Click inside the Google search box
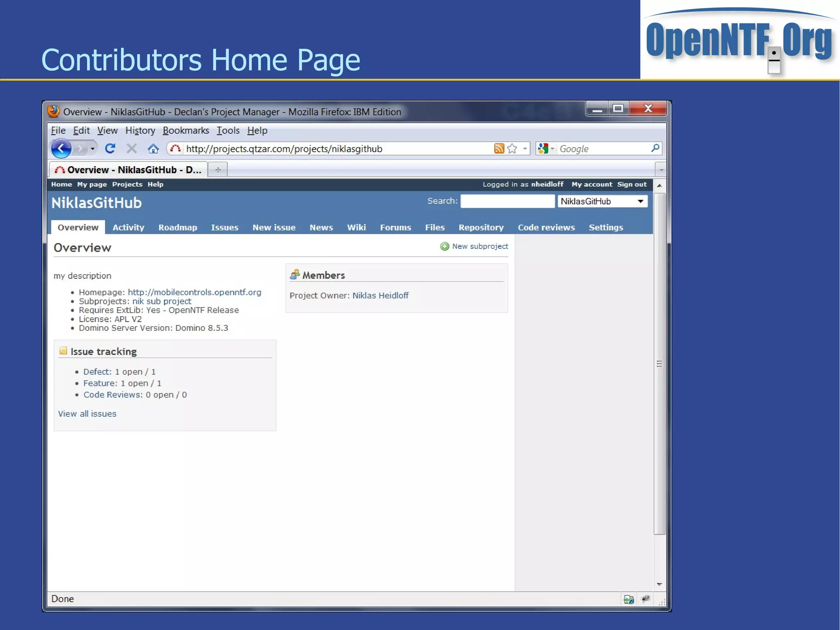Screen dimensions: 840x630 (x=603, y=149)
